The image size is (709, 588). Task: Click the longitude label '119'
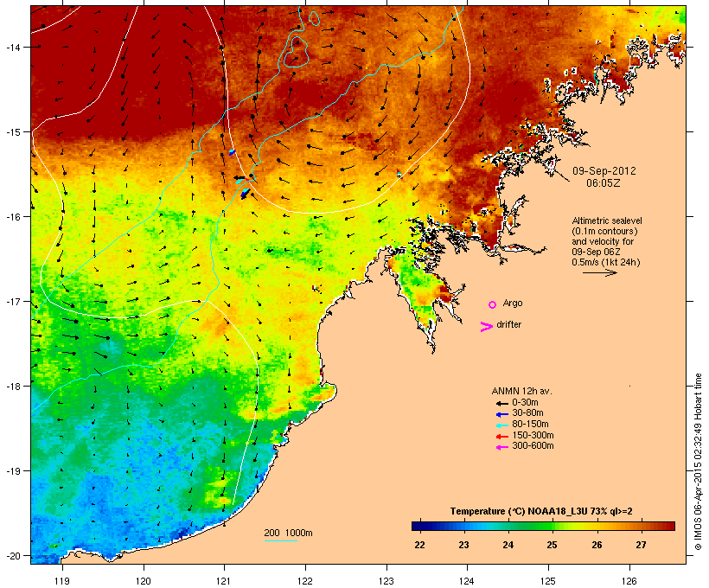[x=62, y=581]
